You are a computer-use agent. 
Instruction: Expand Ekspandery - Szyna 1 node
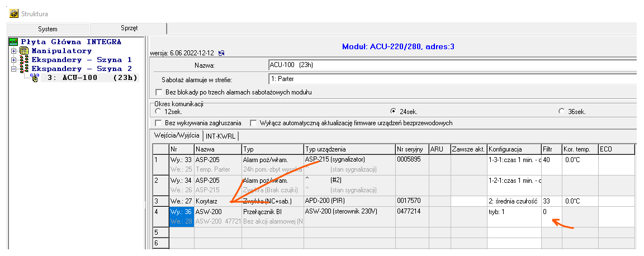point(13,60)
